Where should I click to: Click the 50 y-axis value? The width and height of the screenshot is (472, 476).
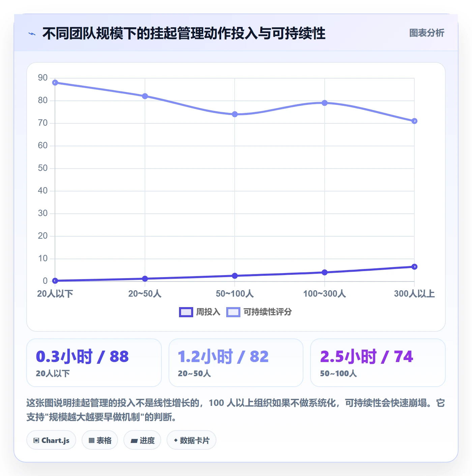pyautogui.click(x=43, y=168)
